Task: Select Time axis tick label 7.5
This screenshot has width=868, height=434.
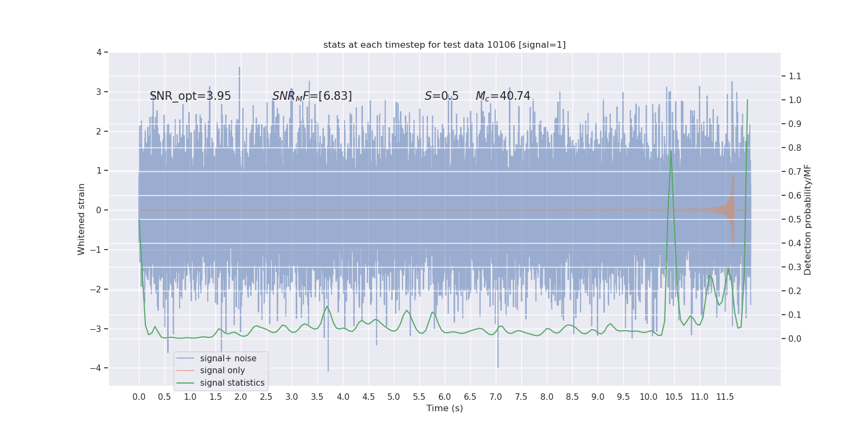Action: point(521,397)
